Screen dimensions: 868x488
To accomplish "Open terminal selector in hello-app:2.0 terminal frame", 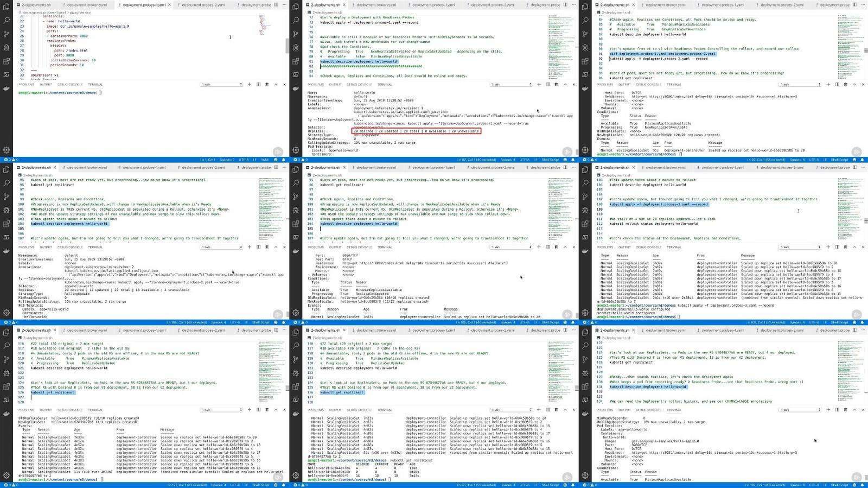I will [800, 410].
